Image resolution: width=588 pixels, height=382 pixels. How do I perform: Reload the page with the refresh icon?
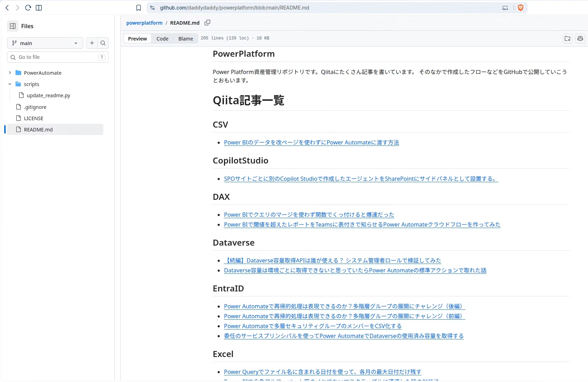click(28, 8)
